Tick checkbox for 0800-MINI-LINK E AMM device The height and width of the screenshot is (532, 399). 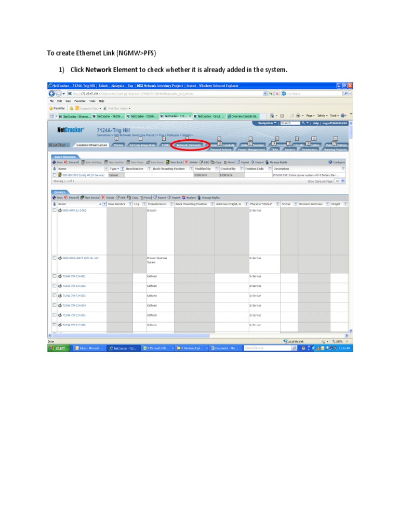[54, 258]
